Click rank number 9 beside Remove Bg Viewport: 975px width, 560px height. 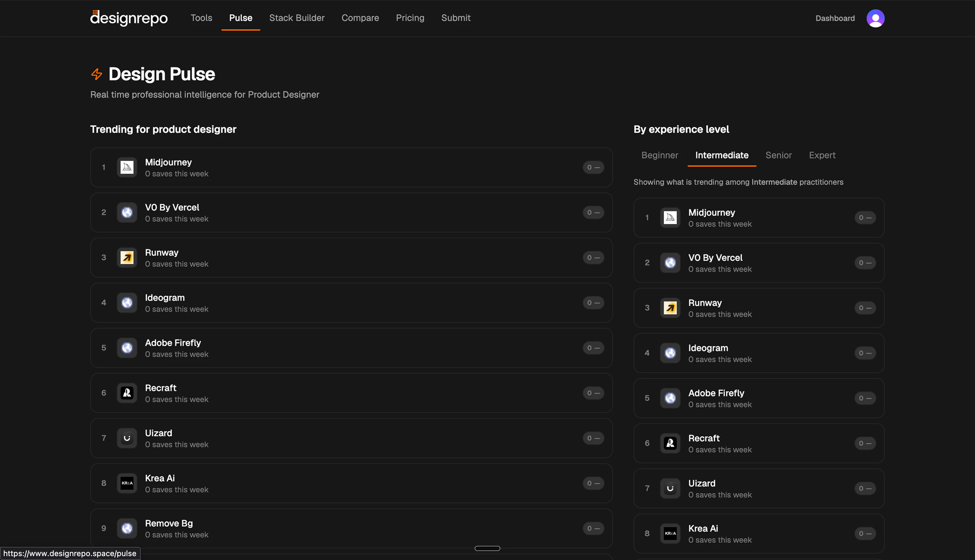coord(103,528)
